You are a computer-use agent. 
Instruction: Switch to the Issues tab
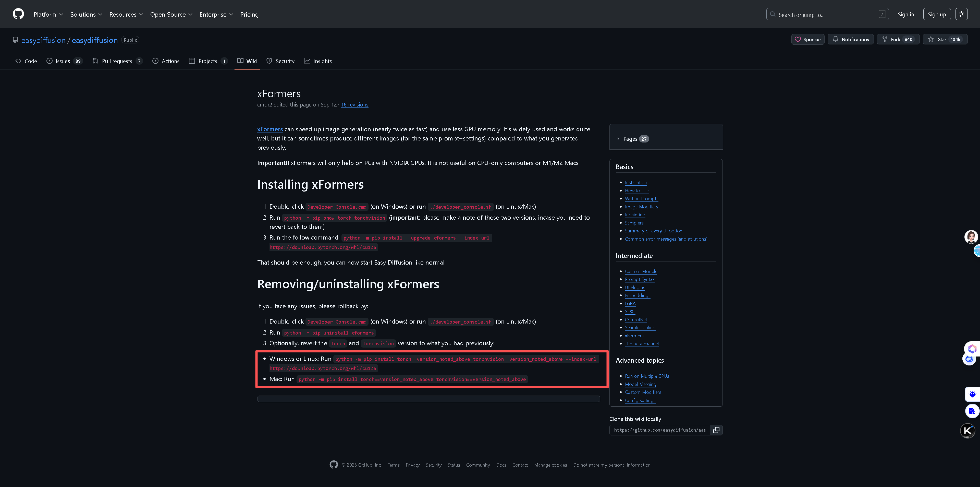[63, 61]
